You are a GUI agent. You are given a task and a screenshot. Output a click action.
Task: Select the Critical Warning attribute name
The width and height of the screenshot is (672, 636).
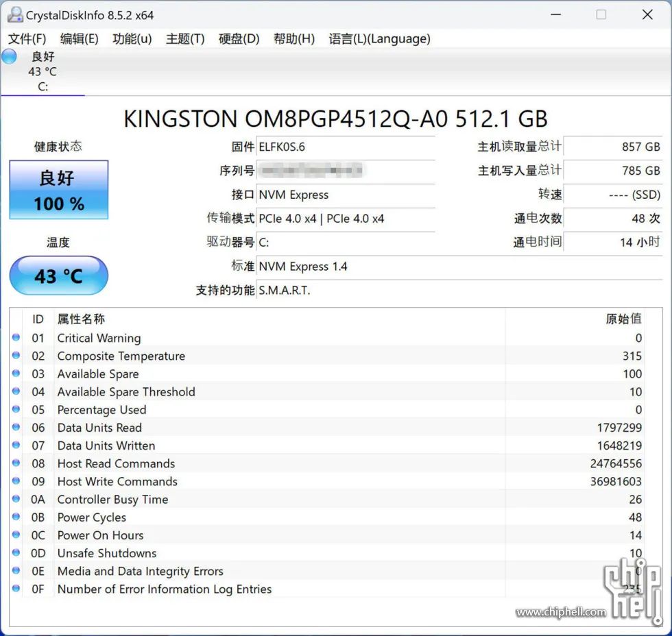click(x=99, y=338)
